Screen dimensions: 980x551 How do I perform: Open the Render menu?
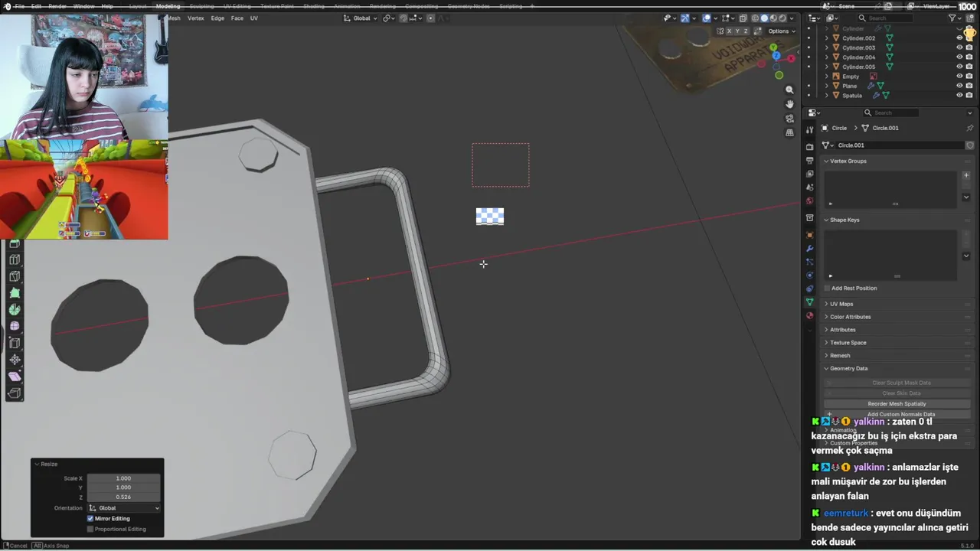click(57, 6)
